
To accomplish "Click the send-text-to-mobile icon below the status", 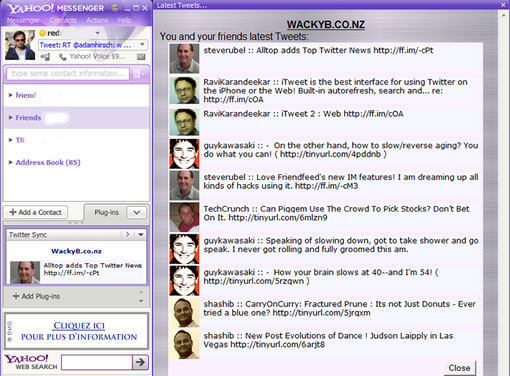I will 45,57.
